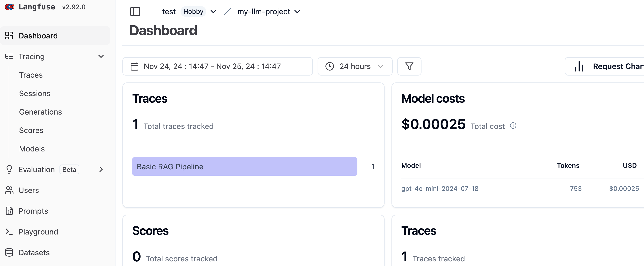Open the gpt-4o-mini-2024-07-18 model link
This screenshot has width=644, height=266.
pos(440,189)
